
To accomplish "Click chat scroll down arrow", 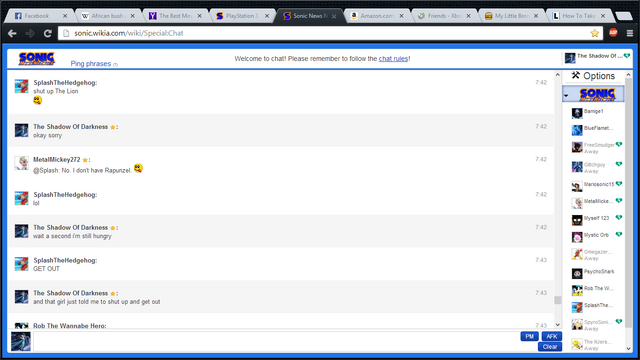I will coord(558,325).
